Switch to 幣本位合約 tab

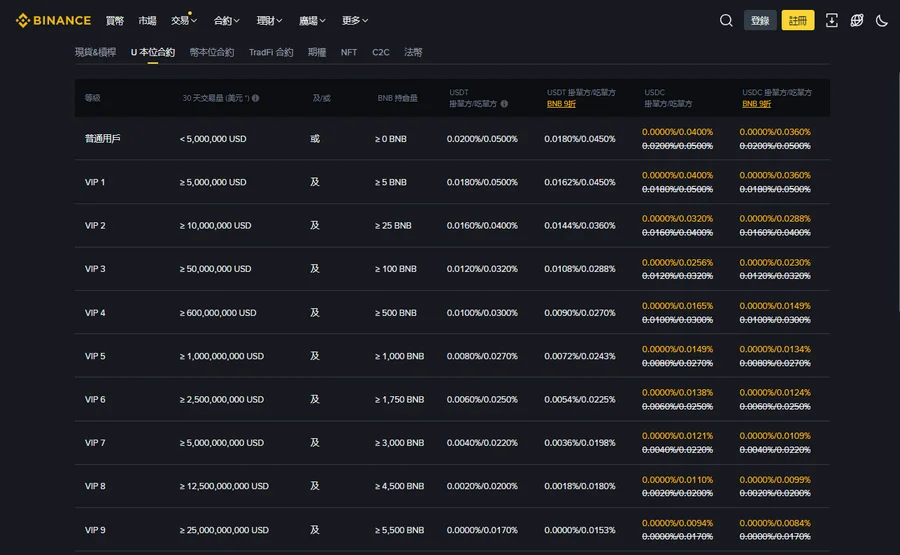pos(212,52)
